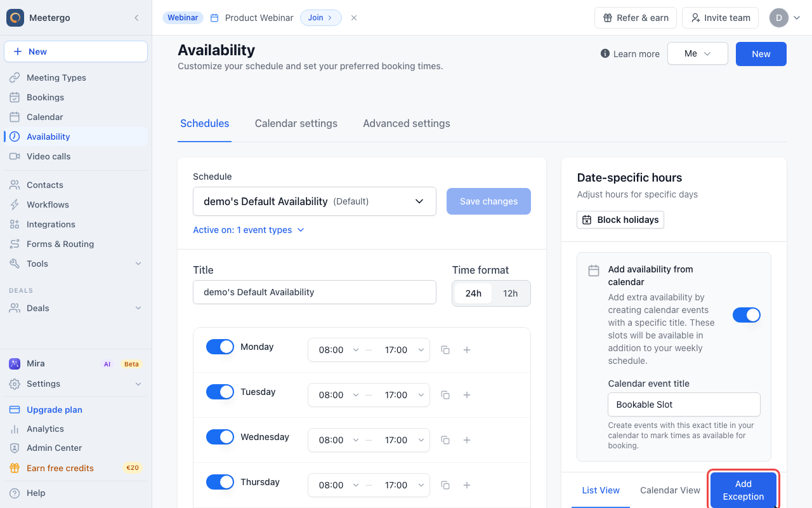
Task: Switch to Calendar View tab
Action: [670, 490]
